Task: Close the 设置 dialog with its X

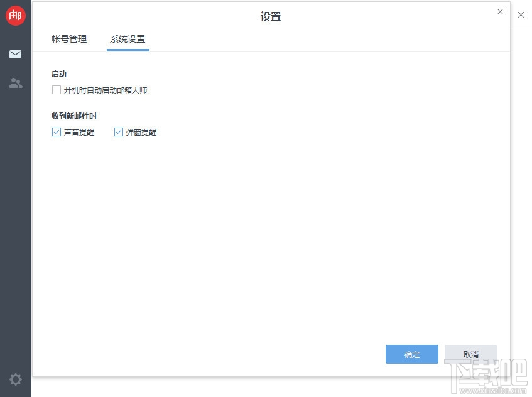Action: click(500, 11)
